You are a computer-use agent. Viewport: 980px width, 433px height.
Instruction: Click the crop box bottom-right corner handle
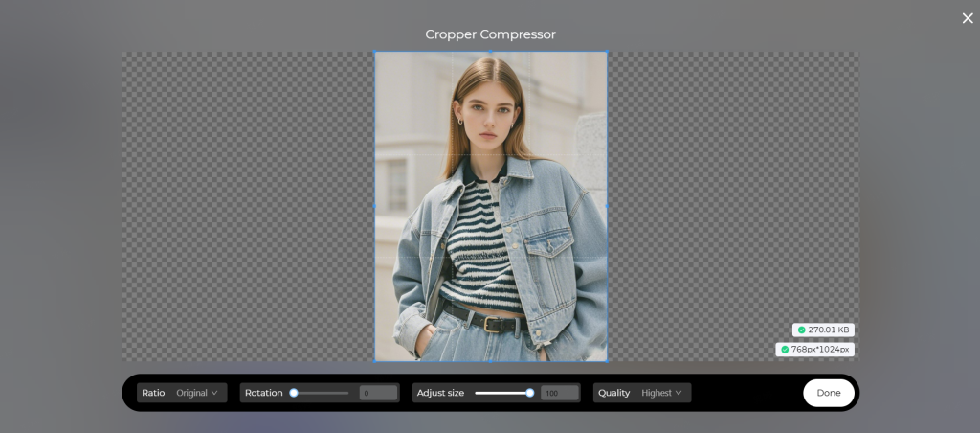click(x=607, y=361)
